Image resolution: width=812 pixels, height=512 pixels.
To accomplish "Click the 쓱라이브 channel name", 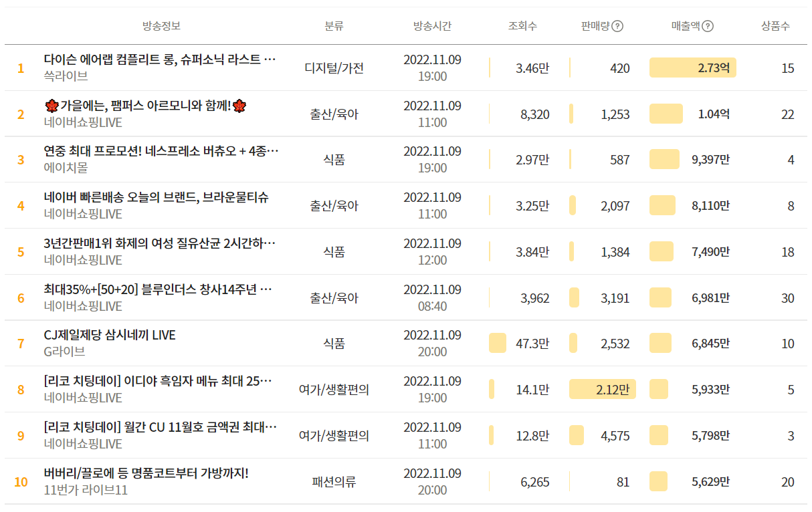I will pos(66,76).
